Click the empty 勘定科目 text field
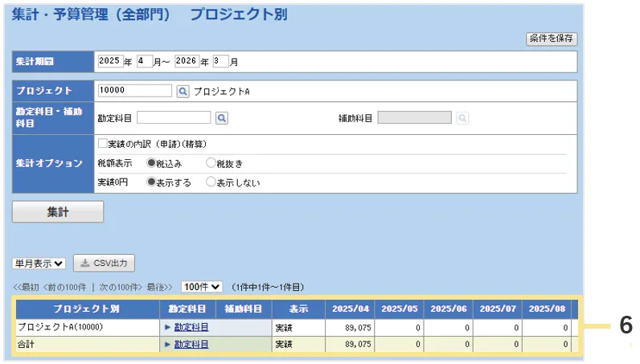The image size is (640, 364). (174, 118)
